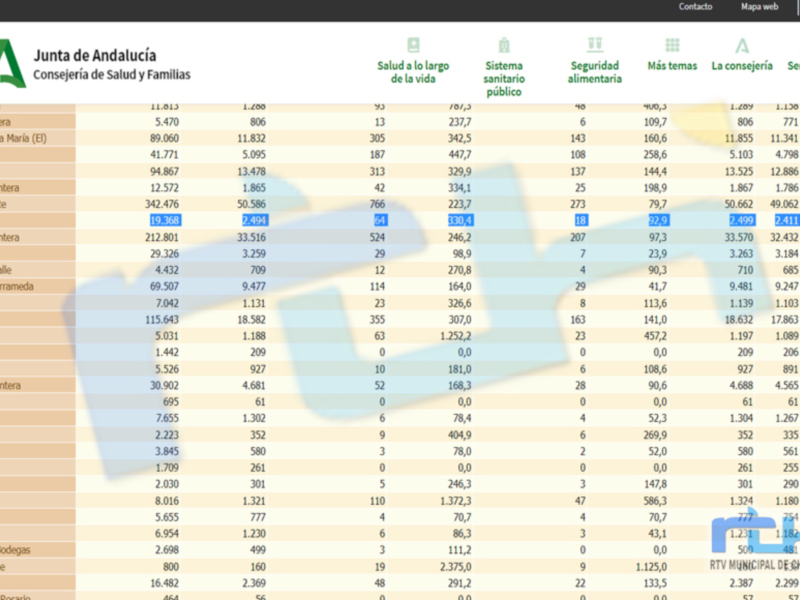Select the cell showing 11.832

(x=251, y=138)
